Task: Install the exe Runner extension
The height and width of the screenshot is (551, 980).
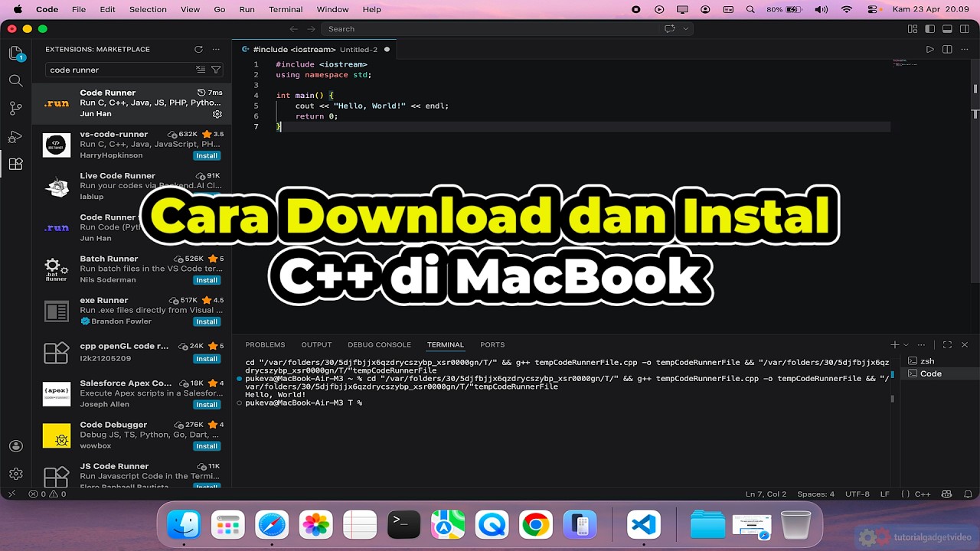Action: point(207,321)
